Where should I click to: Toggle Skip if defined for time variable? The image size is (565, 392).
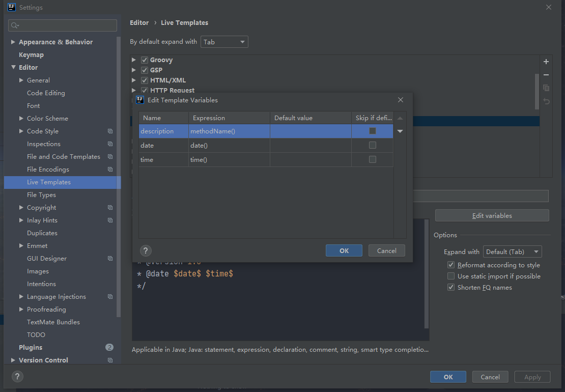(373, 160)
